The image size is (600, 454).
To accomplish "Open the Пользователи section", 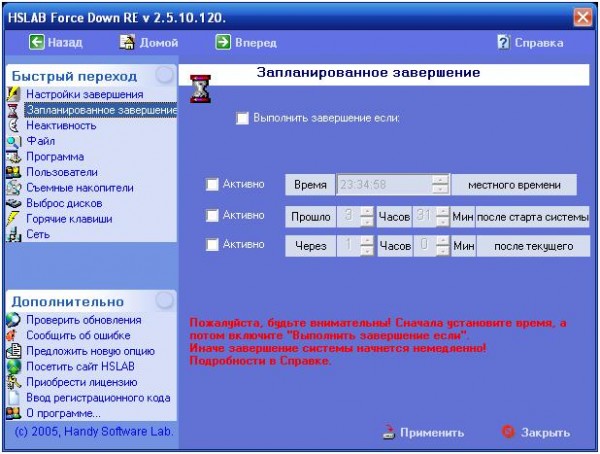I will coord(62,172).
